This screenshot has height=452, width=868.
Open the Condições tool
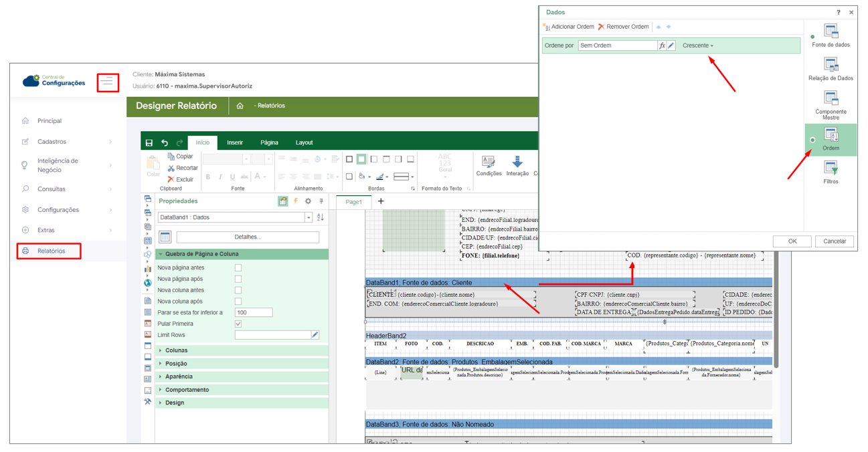[489, 164]
